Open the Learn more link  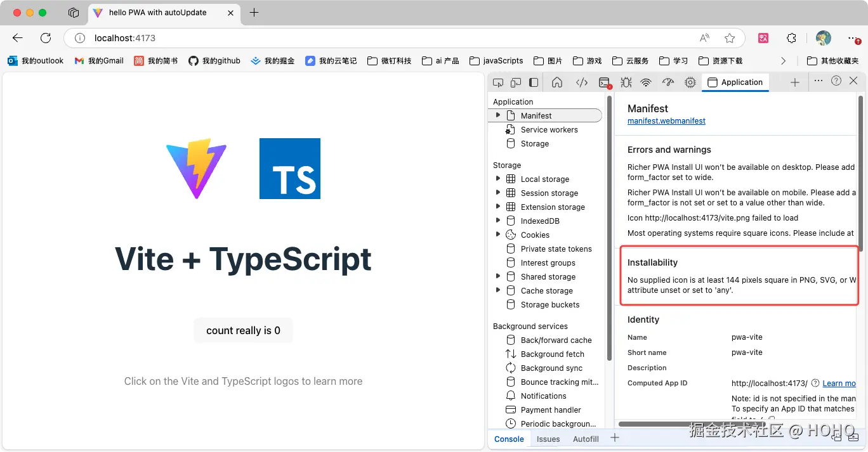pos(839,384)
